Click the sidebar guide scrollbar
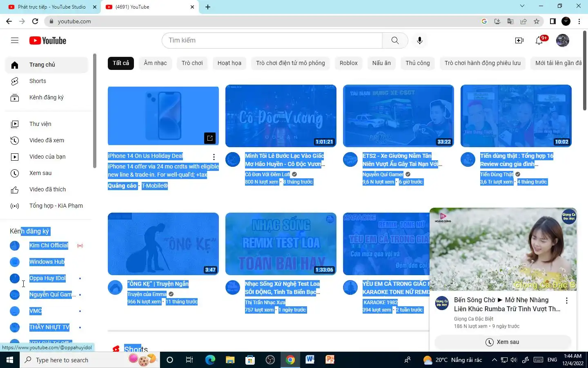588x368 pixels. tap(95, 110)
